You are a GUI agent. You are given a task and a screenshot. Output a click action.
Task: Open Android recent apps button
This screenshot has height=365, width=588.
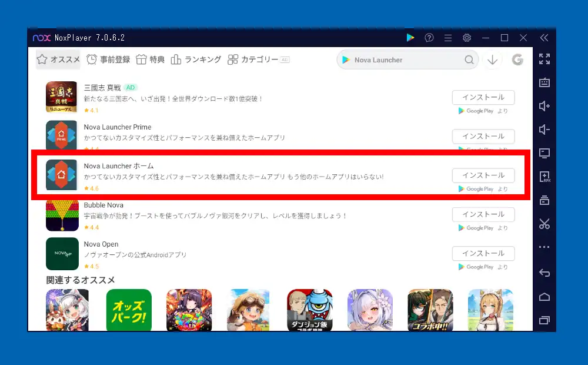coord(544,320)
